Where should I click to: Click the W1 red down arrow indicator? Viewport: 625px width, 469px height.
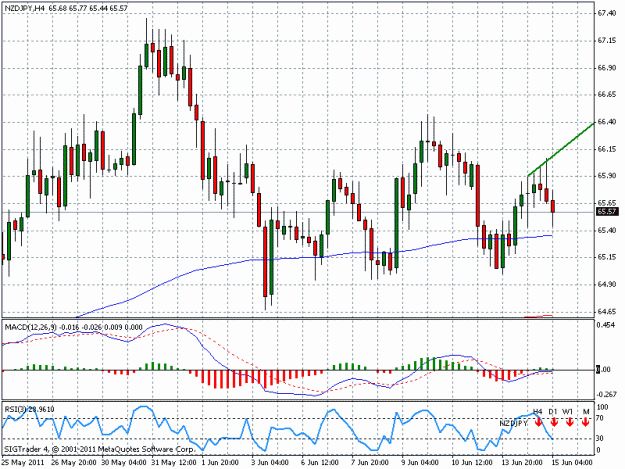point(569,422)
